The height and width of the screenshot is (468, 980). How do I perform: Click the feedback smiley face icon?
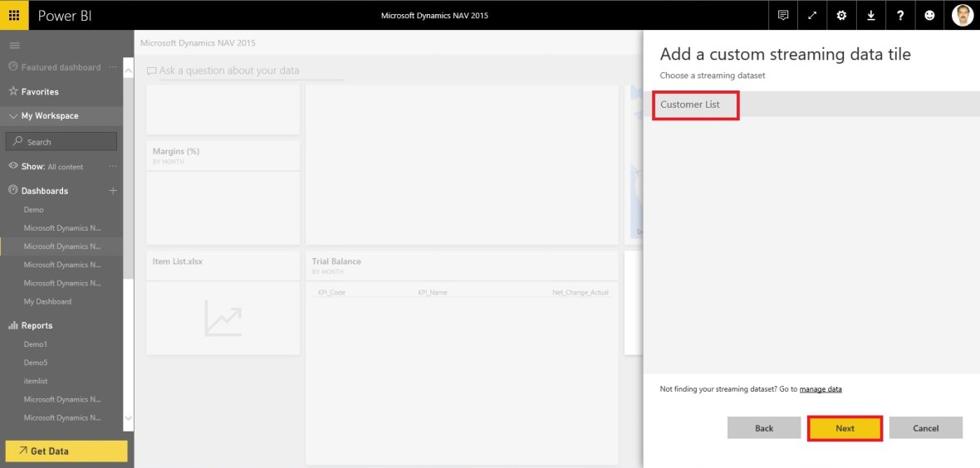coord(929,15)
